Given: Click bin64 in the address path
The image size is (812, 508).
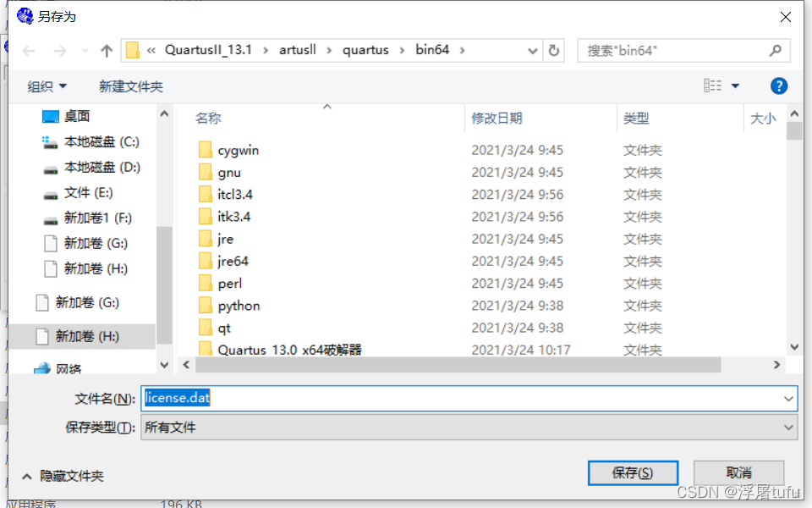Looking at the screenshot, I should (x=432, y=50).
